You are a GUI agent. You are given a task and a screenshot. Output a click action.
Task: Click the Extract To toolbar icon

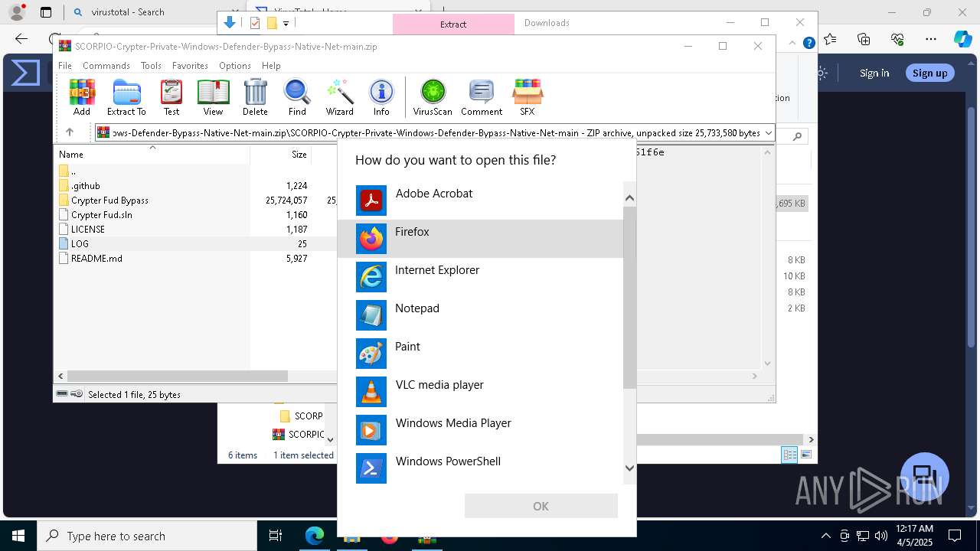point(126,97)
